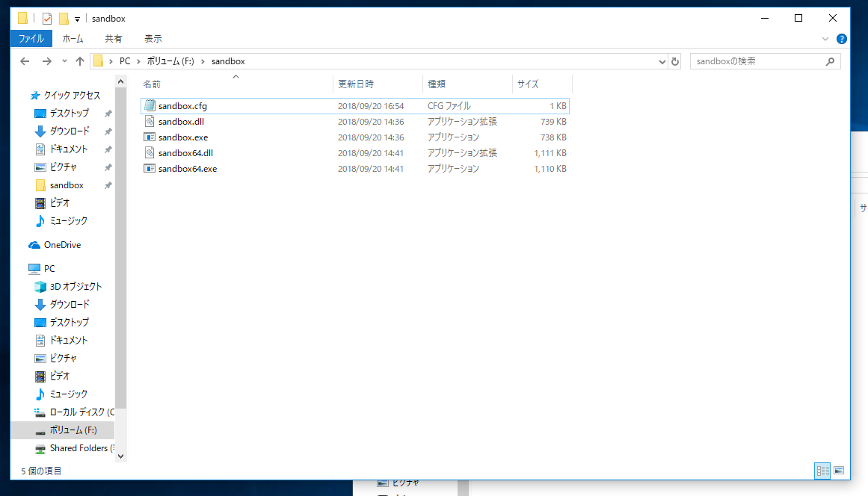
Task: Select sandbox in the address breadcrumb
Action: [228, 61]
